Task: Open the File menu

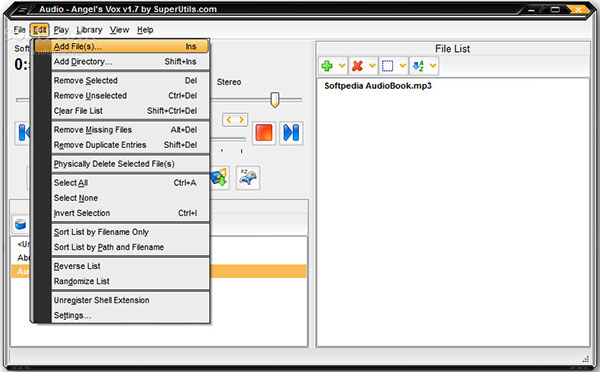Action: [20, 30]
